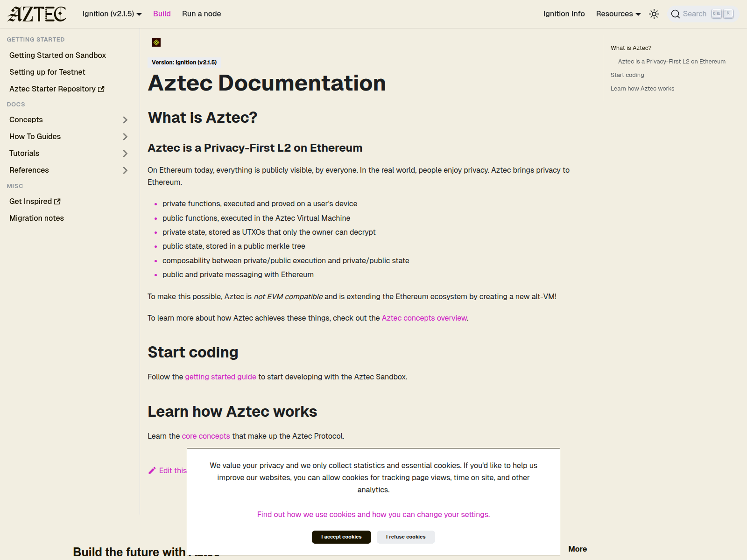
Task: Open Ignition Info in the navbar
Action: click(564, 14)
